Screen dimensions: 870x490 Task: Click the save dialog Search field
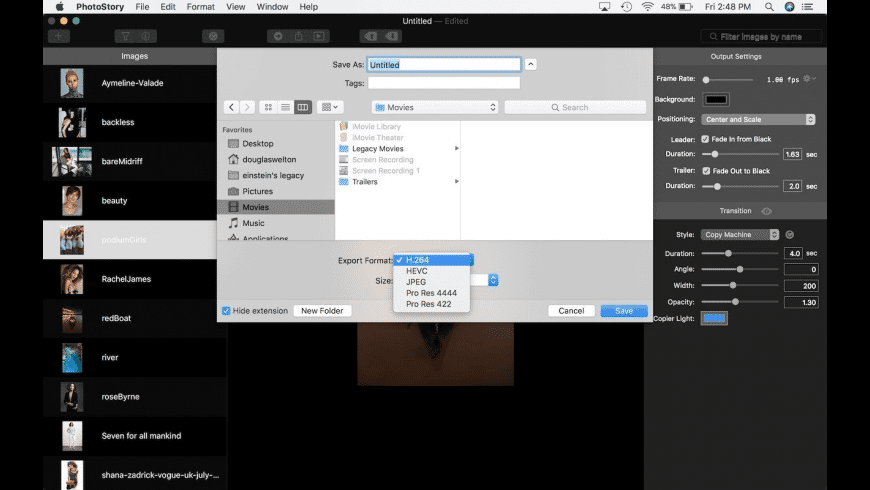pyautogui.click(x=575, y=107)
